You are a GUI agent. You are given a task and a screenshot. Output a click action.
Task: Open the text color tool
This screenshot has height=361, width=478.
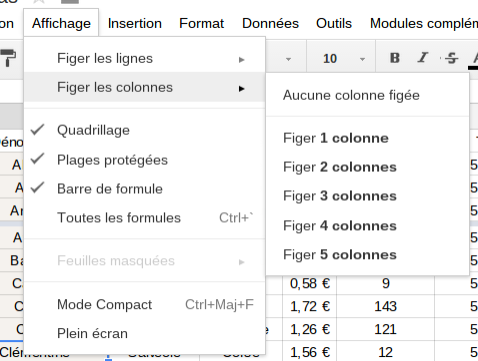point(474,59)
